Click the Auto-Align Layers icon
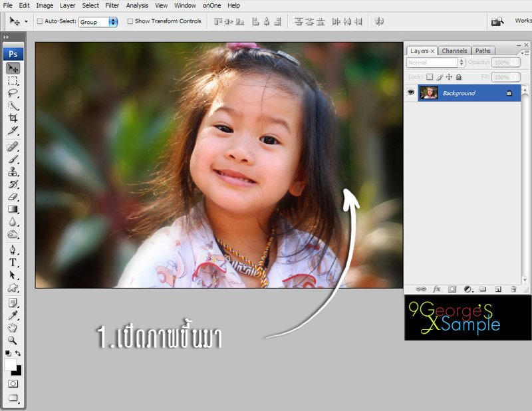 379,21
